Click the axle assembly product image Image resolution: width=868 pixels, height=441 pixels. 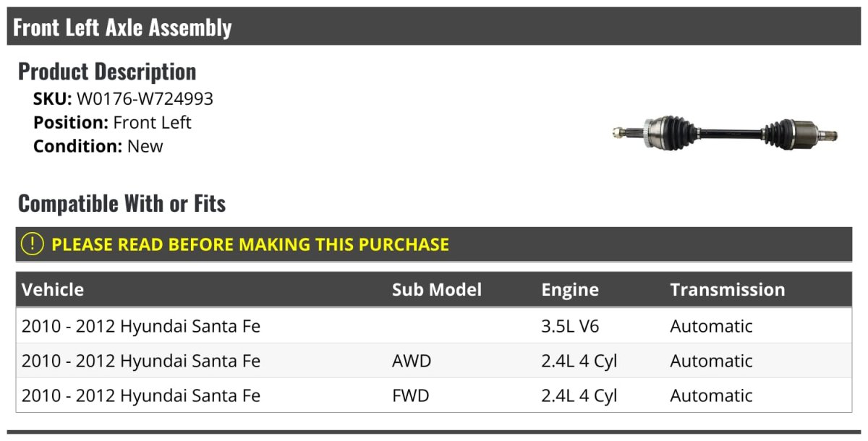pos(725,132)
